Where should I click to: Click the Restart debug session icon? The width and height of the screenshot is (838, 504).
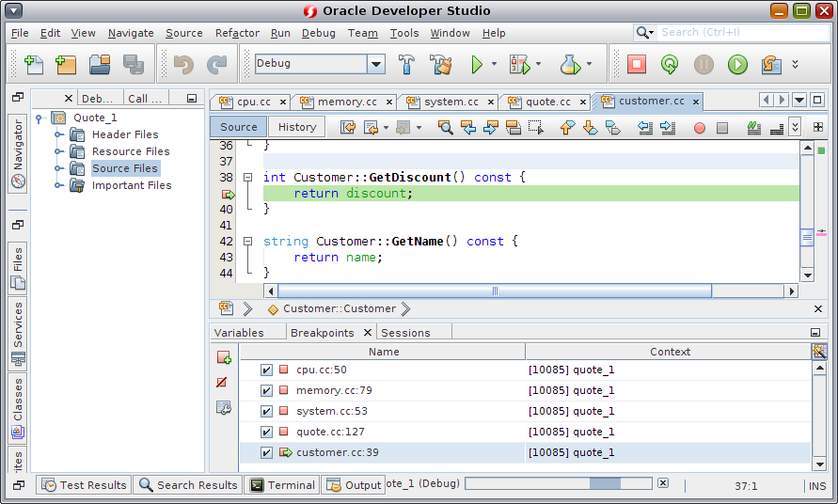(x=670, y=64)
